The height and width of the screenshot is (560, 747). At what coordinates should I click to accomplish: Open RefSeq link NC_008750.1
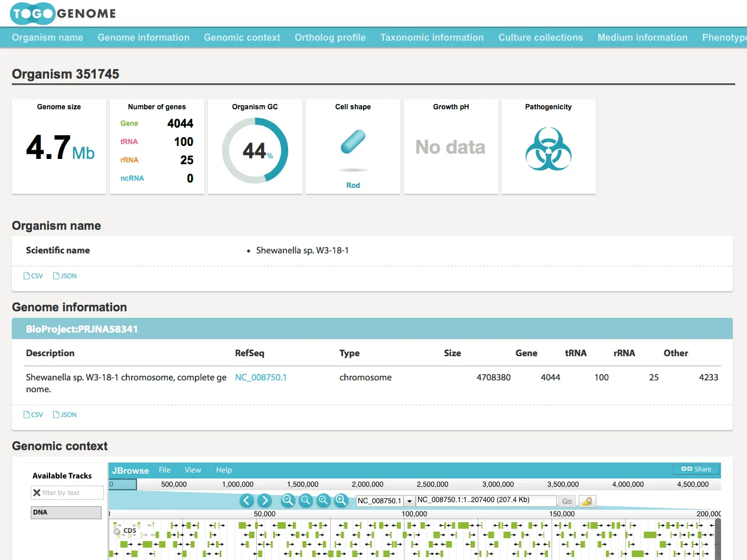(261, 377)
